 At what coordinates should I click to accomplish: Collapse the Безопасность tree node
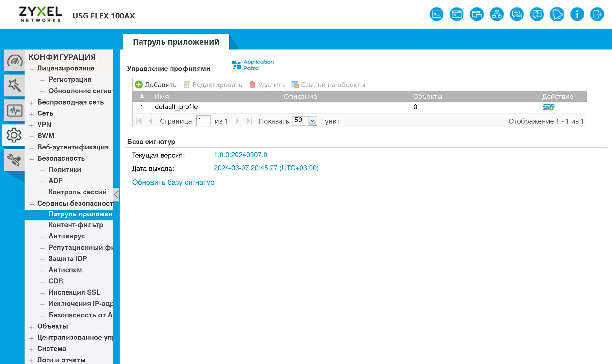pos(32,159)
